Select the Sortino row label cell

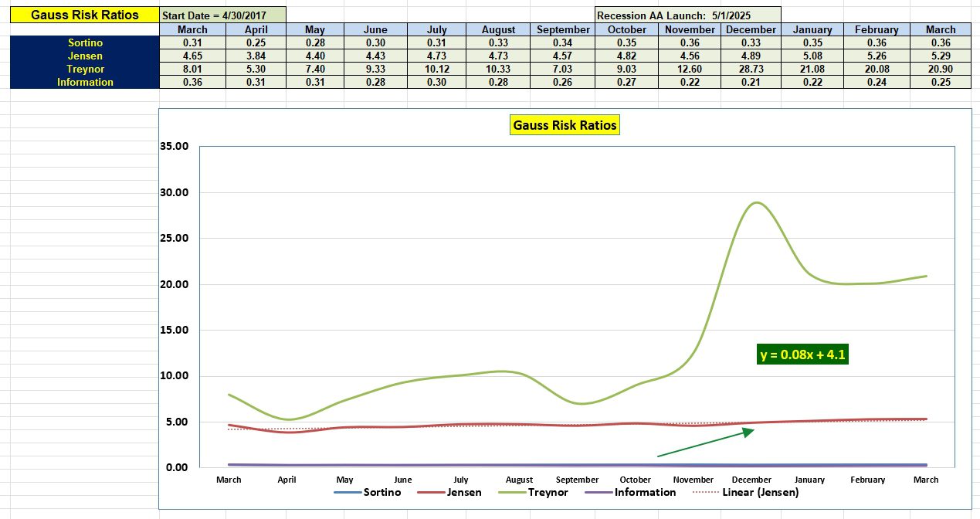click(x=84, y=42)
